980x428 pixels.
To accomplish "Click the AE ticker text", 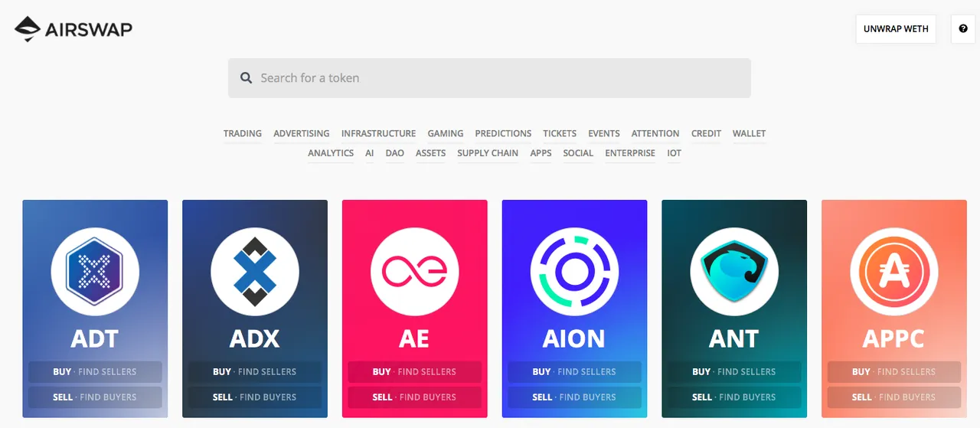I will (414, 338).
